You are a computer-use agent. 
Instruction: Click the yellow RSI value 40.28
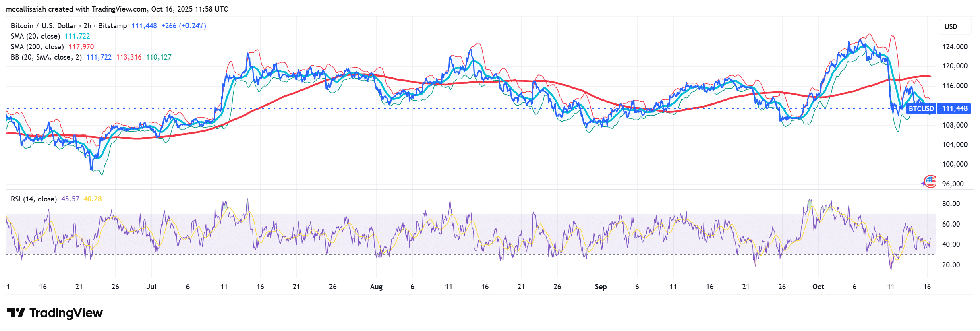tap(93, 199)
